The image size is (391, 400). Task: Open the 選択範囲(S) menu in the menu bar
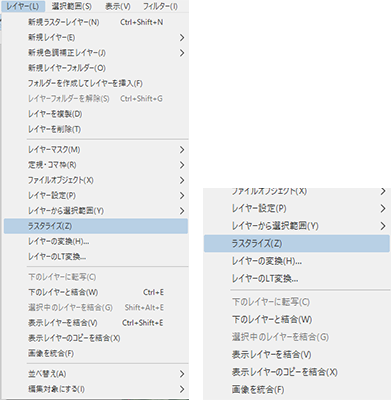click(x=72, y=6)
